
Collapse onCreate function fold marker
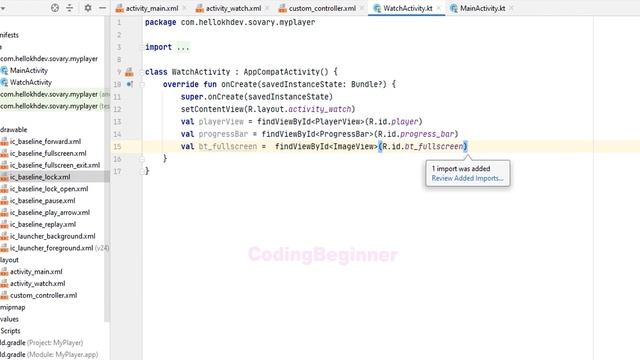point(142,84)
